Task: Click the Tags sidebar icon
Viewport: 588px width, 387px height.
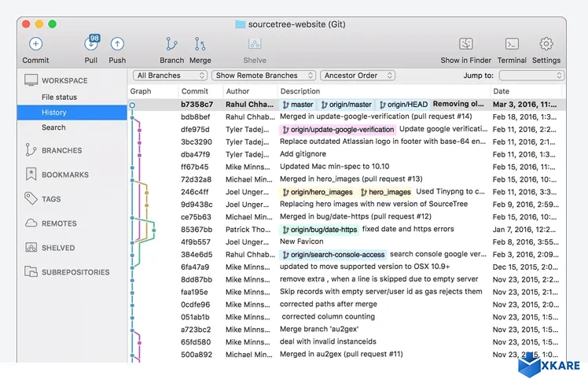Action: pyautogui.click(x=31, y=198)
